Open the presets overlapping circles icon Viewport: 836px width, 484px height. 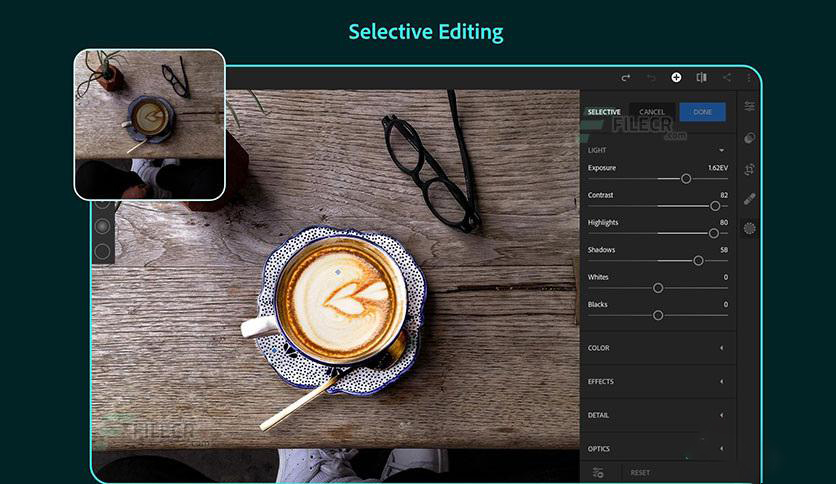[749, 138]
